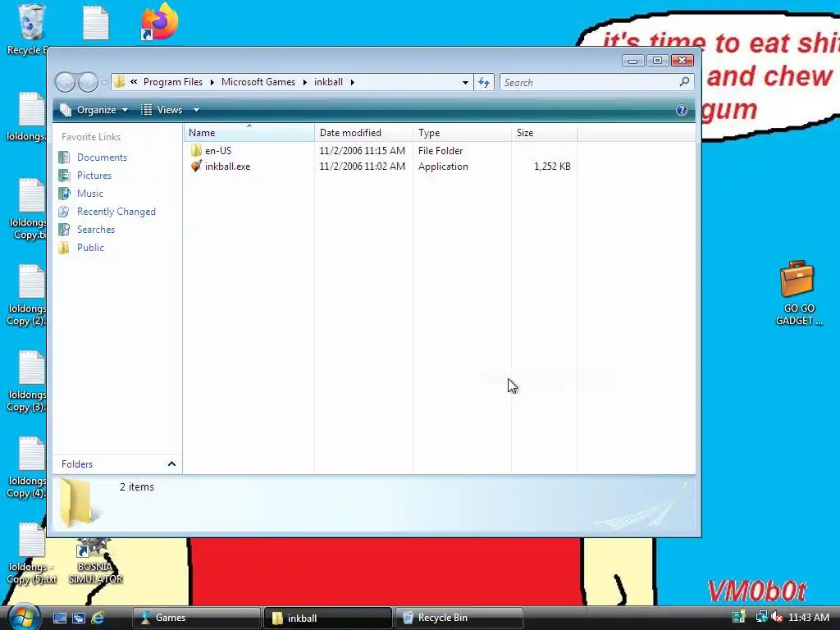Go back using the Explorer back arrow
The width and height of the screenshot is (840, 630).
click(x=66, y=83)
